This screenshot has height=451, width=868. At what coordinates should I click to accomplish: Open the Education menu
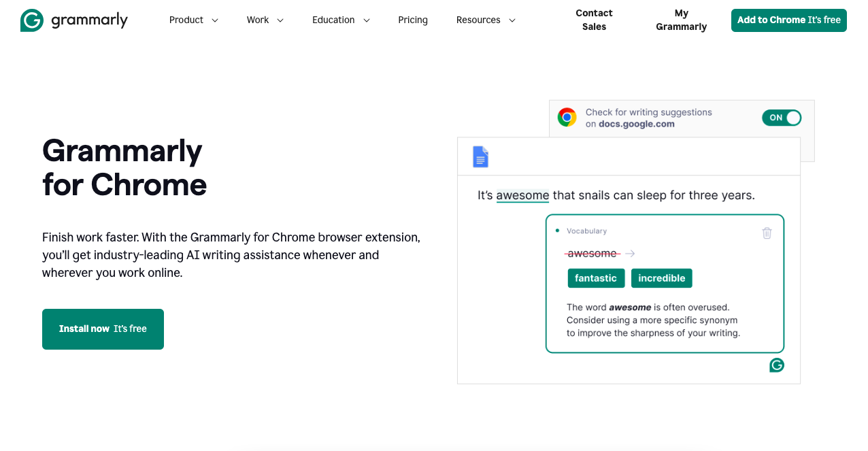[x=341, y=20]
